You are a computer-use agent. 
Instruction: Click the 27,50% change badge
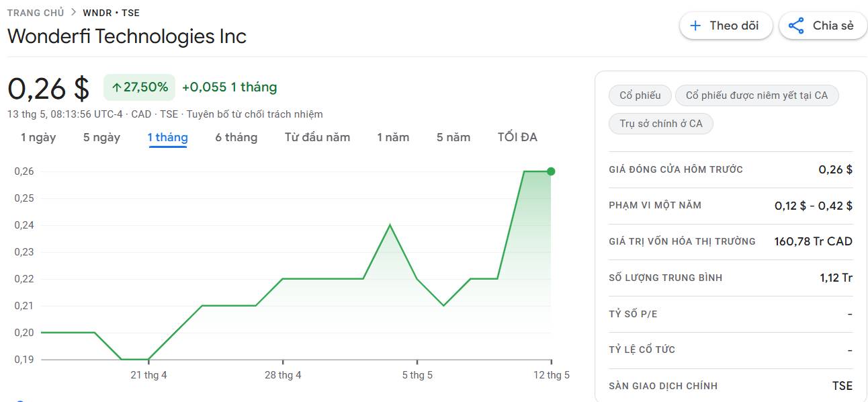coord(140,87)
